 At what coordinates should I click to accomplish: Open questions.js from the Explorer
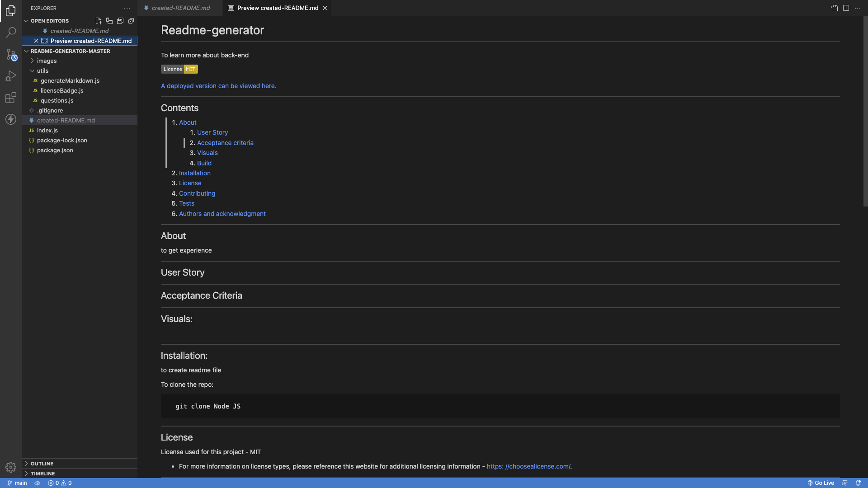point(57,100)
